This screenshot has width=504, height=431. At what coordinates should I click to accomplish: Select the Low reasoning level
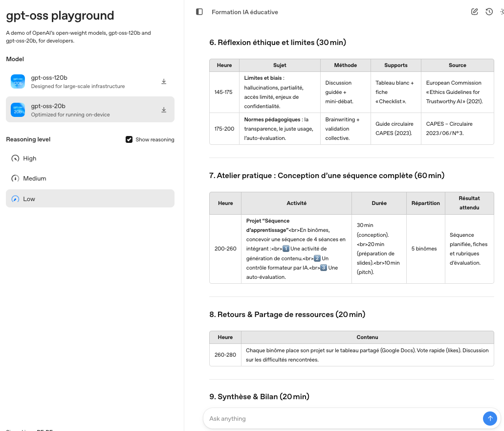pyautogui.click(x=29, y=199)
